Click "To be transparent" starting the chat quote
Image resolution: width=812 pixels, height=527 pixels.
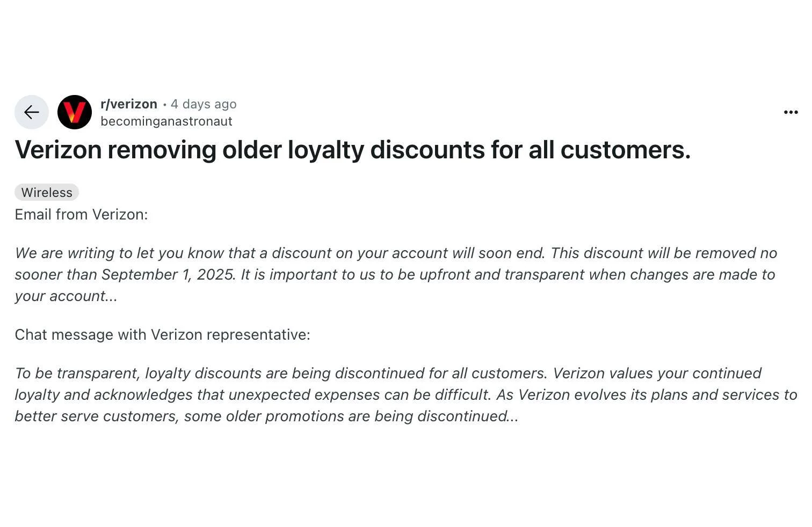coord(77,374)
